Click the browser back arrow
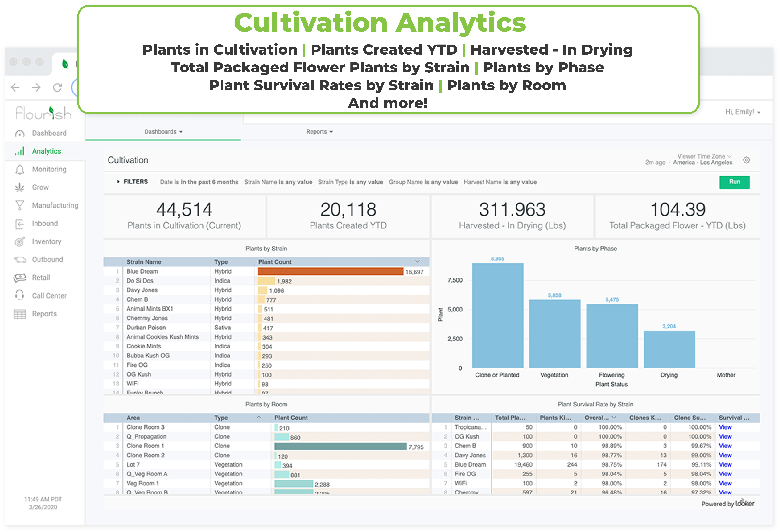780x532 pixels. (15, 88)
